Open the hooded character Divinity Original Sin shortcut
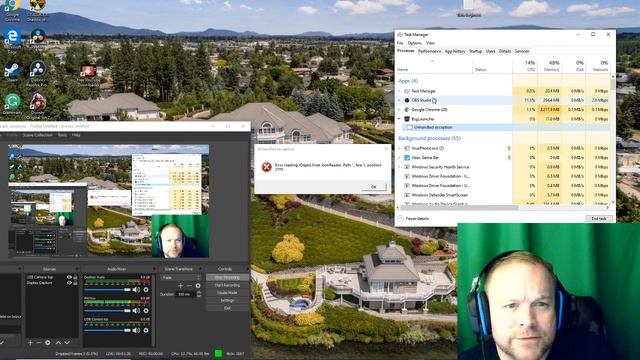The image size is (640, 360). click(x=38, y=105)
